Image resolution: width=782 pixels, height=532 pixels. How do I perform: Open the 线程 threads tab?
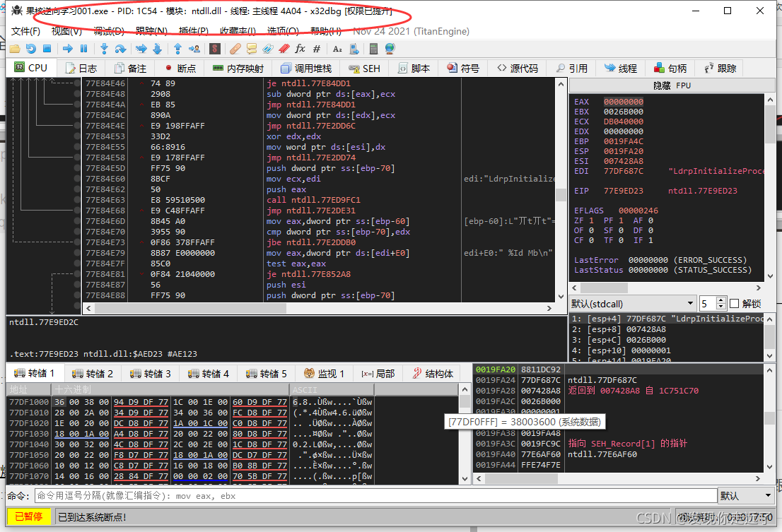621,68
